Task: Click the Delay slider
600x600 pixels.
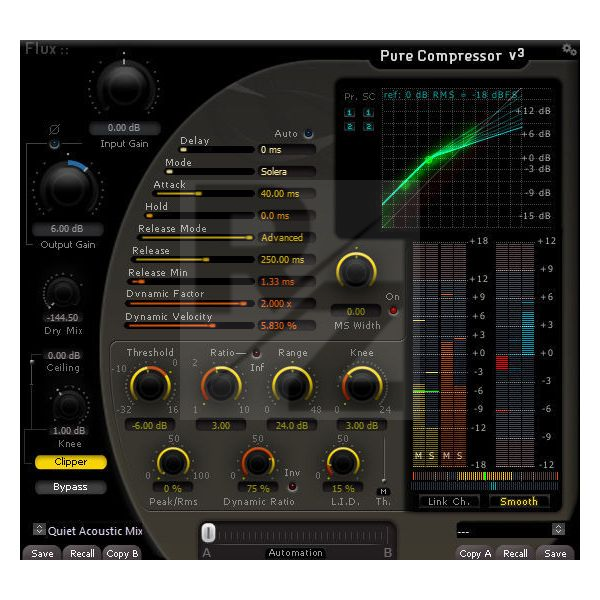Action: click(217, 150)
